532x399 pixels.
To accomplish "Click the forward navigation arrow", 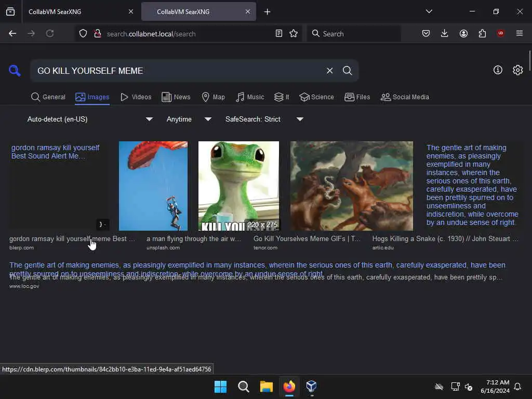I will (31, 33).
